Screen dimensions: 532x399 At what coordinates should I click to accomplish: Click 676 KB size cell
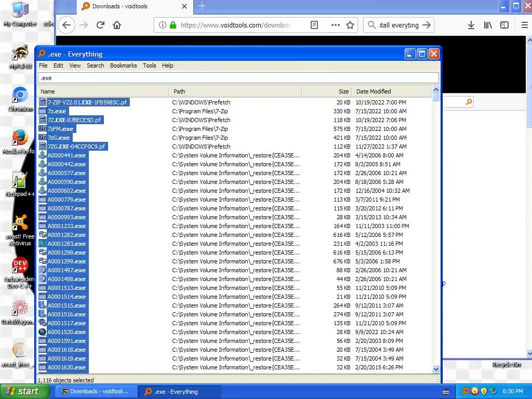[342, 261]
